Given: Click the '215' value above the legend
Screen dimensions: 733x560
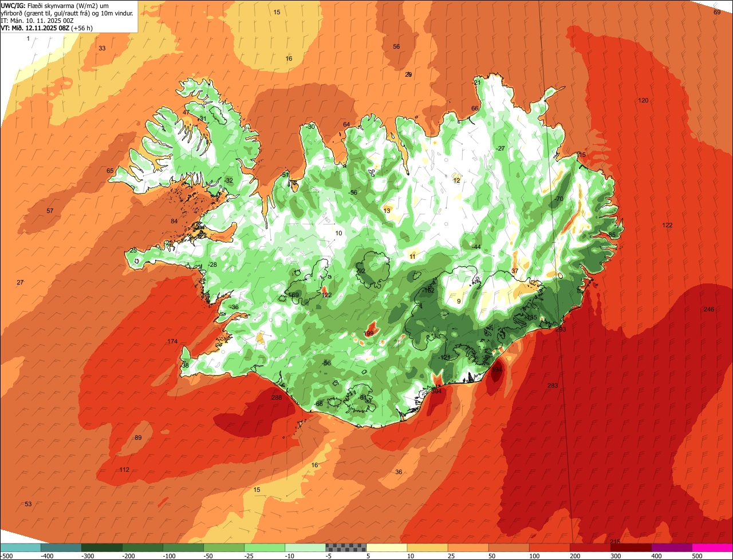Looking at the screenshot, I should pos(615,542).
